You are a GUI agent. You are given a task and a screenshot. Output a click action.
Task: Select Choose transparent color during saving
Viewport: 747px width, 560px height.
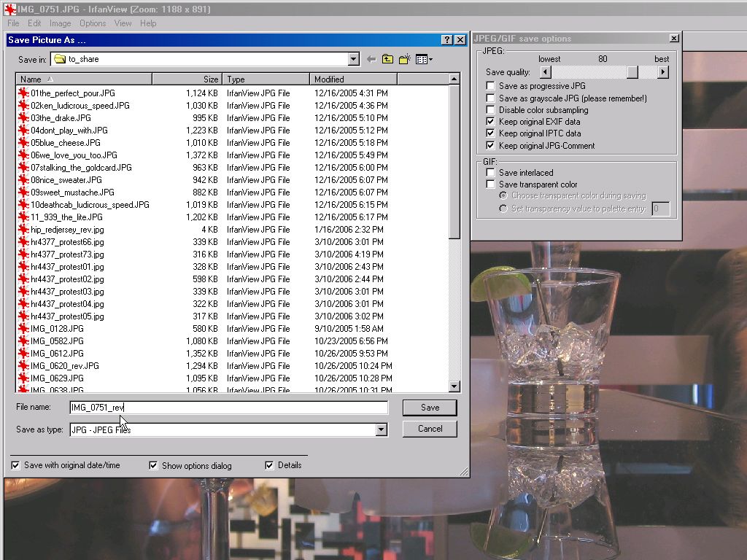(x=503, y=195)
